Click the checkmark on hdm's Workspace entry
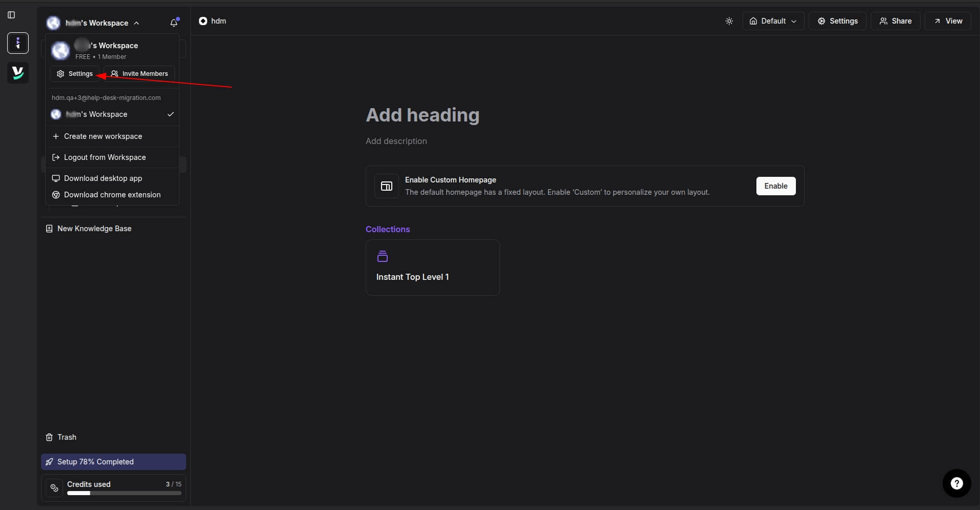Viewport: 980px width, 510px height. (170, 114)
